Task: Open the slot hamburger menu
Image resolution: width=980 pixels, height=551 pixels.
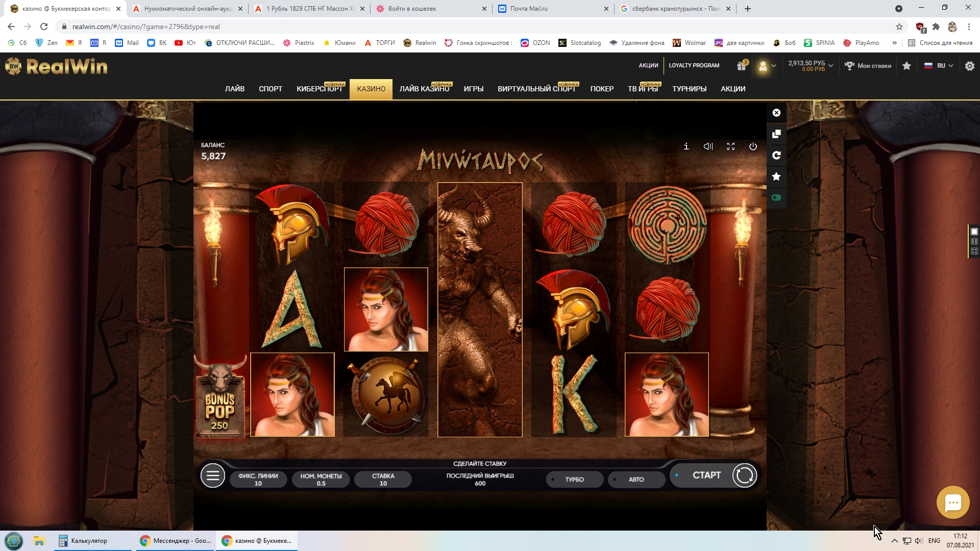Action: click(213, 475)
